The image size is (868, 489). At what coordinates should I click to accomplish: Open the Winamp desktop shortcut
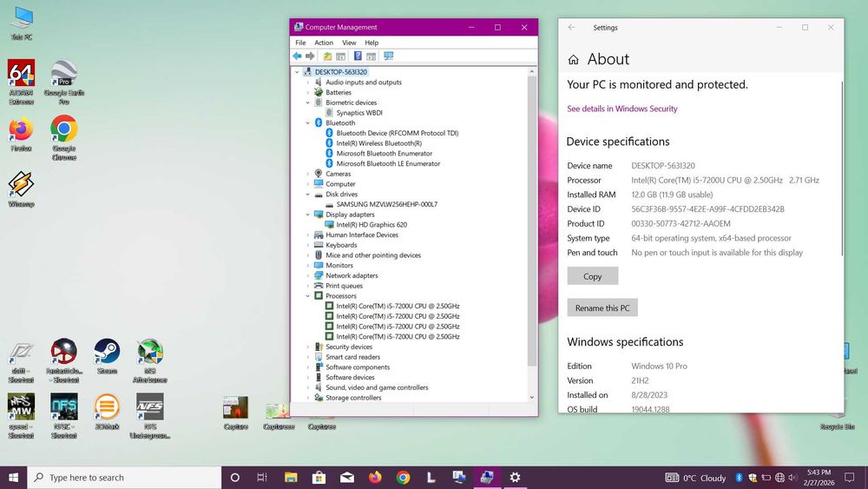point(21,189)
